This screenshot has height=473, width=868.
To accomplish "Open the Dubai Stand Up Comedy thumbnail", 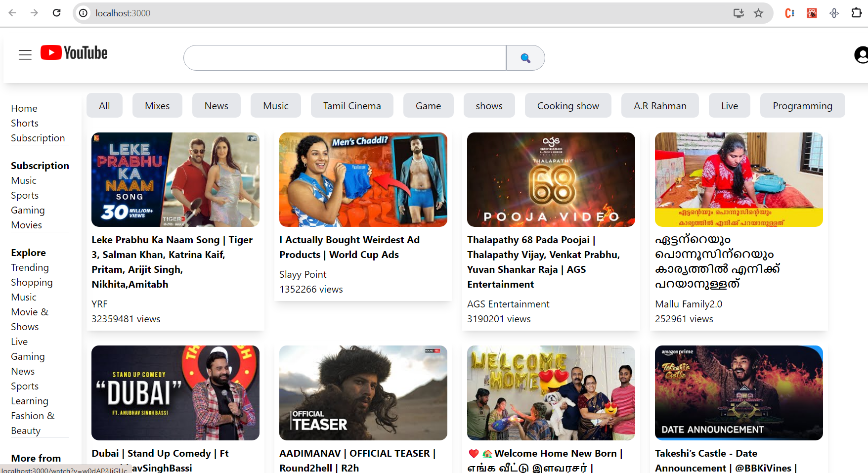I will pyautogui.click(x=175, y=393).
